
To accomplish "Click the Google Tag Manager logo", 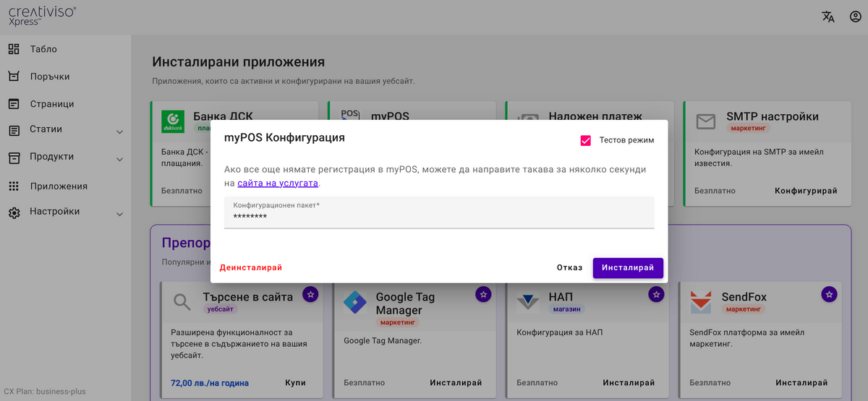I will point(355,302).
